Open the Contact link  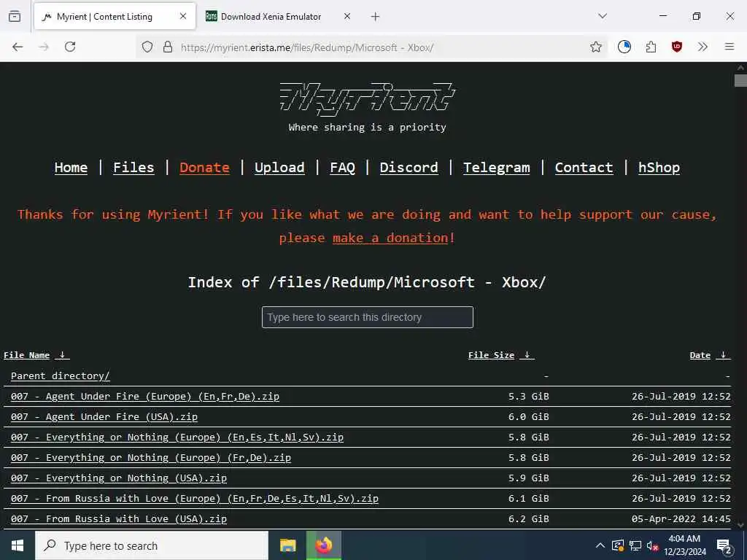pyautogui.click(x=584, y=168)
